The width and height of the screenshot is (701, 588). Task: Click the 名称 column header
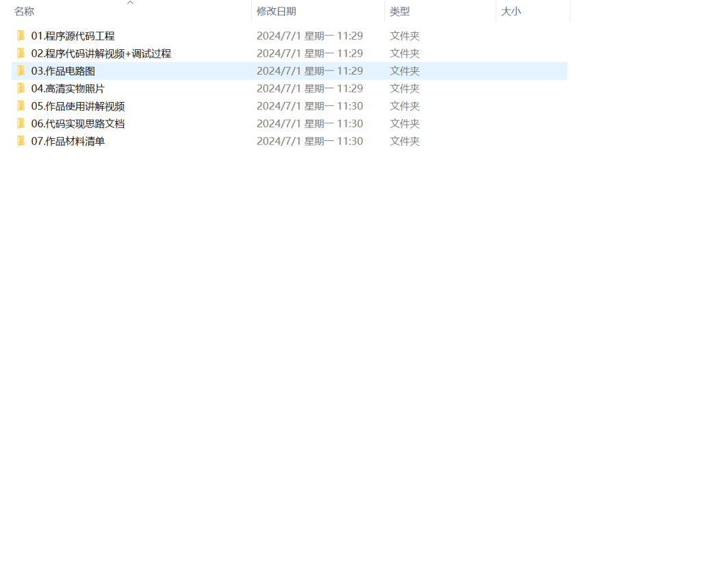pyautogui.click(x=24, y=11)
